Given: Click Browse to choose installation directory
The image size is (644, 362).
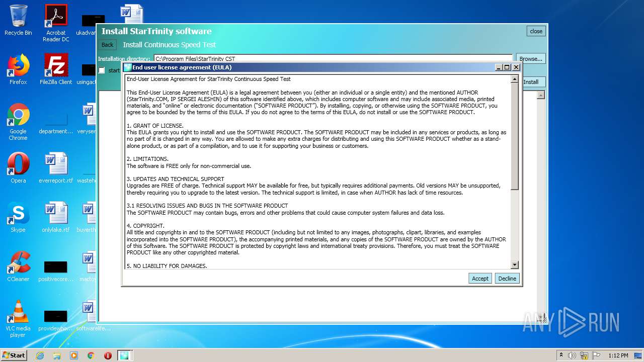Looking at the screenshot, I should pos(531,59).
